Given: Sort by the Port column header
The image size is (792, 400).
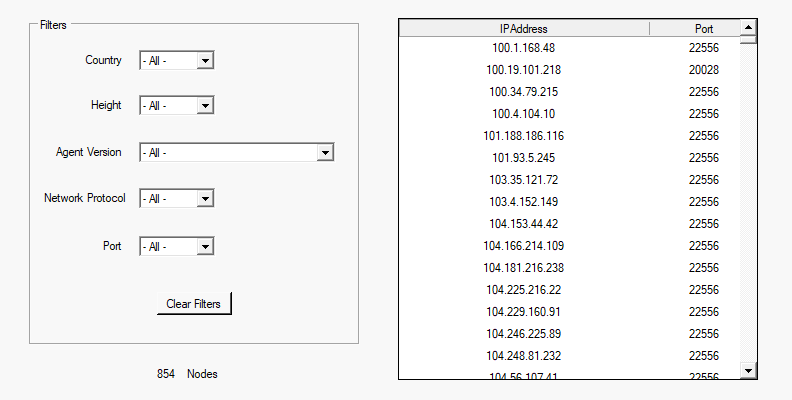Looking at the screenshot, I should click(703, 29).
